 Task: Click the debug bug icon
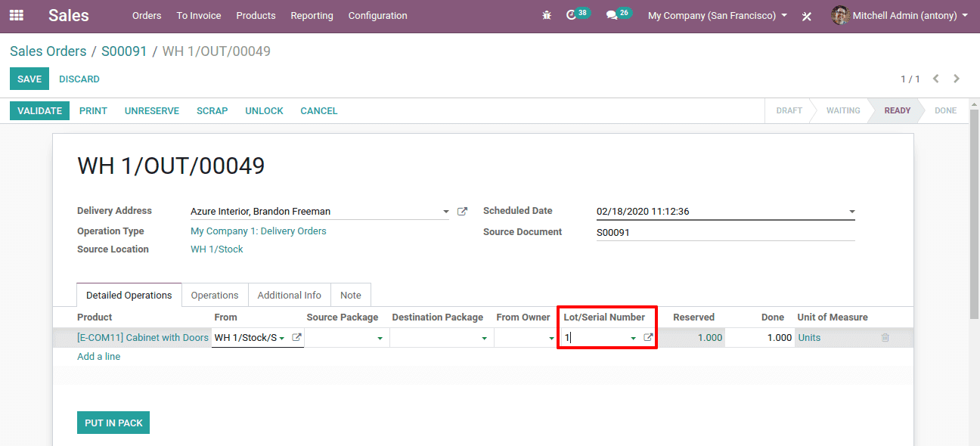pyautogui.click(x=547, y=15)
